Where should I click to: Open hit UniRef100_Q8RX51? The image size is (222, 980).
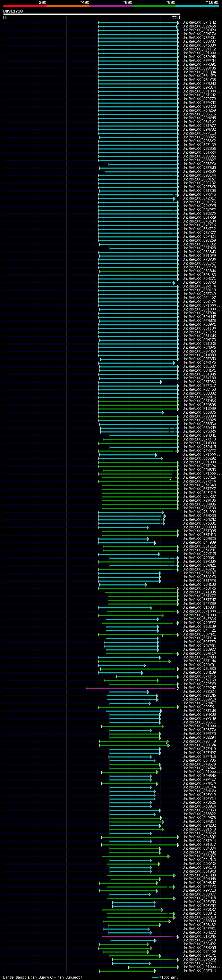point(199,38)
